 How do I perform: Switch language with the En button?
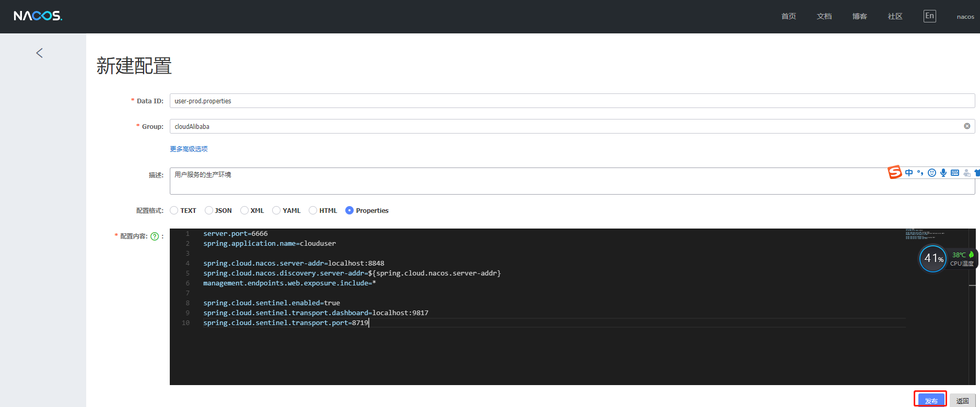929,16
